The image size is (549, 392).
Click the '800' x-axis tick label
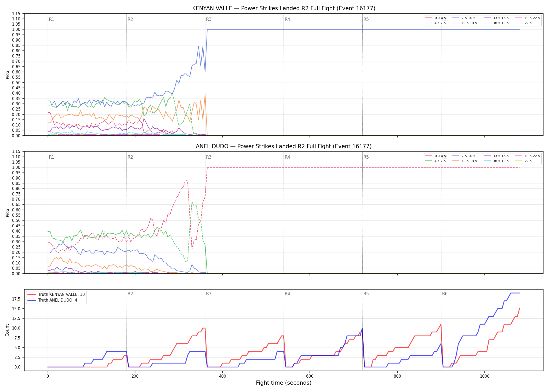(397, 376)
